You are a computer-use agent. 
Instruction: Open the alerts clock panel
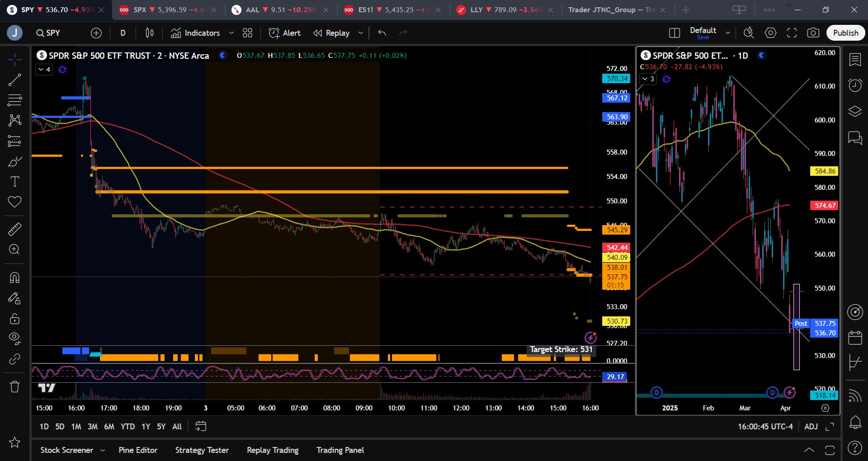pyautogui.click(x=854, y=85)
